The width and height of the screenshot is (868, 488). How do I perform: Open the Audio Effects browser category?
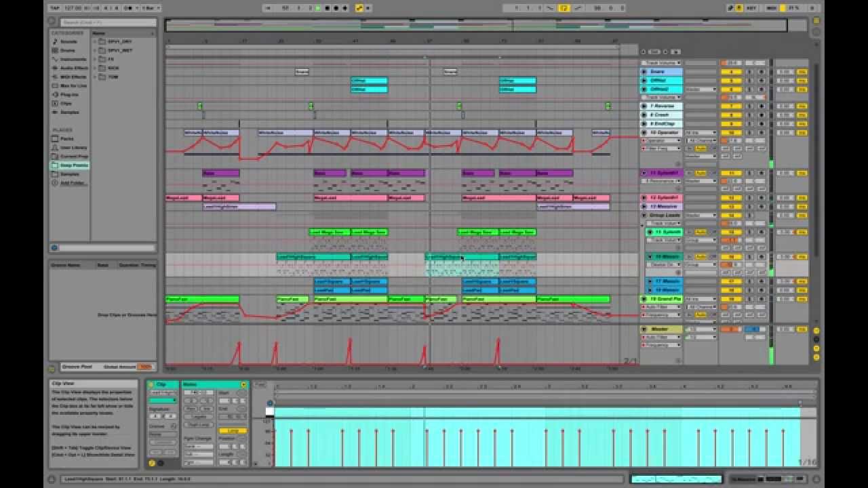tap(73, 68)
